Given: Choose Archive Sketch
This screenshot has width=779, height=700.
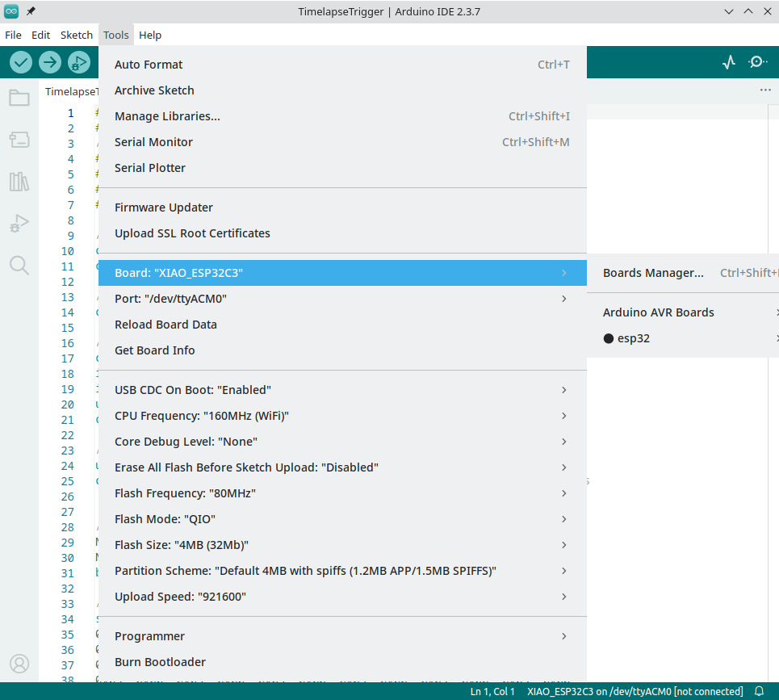Looking at the screenshot, I should pyautogui.click(x=342, y=90).
